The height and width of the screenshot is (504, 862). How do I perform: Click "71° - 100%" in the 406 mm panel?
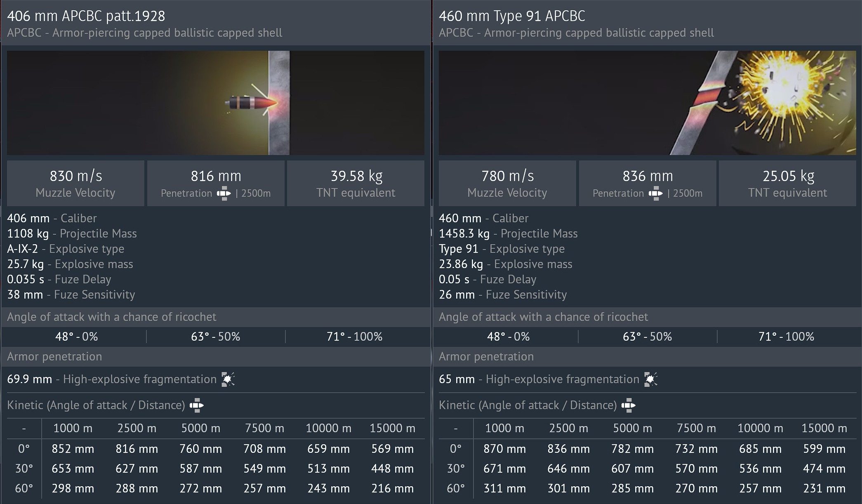[x=355, y=337]
